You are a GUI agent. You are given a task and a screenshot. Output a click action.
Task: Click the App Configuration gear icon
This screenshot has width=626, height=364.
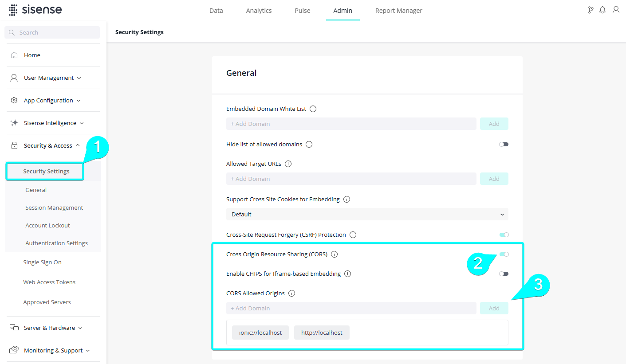[x=14, y=100]
